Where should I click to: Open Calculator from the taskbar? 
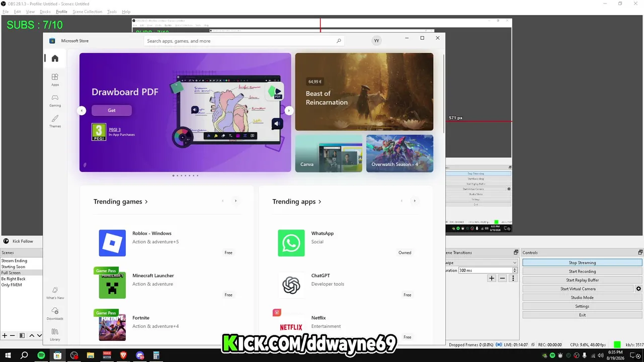tap(156, 355)
